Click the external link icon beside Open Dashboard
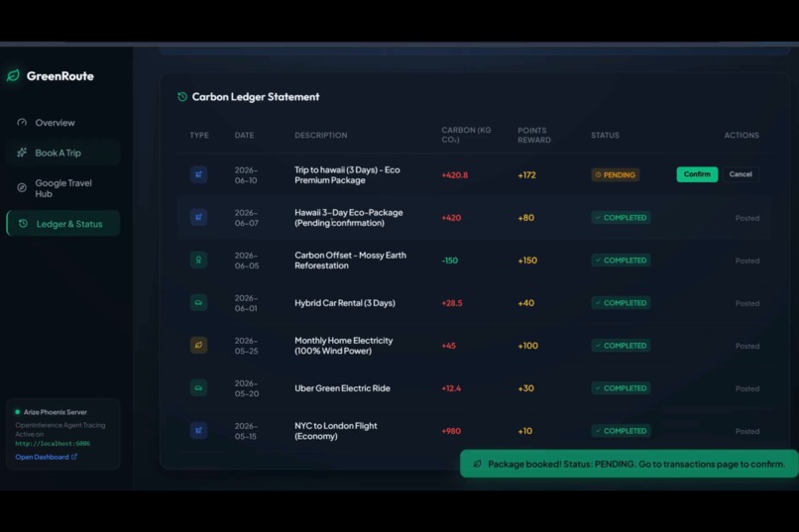Image resolution: width=799 pixels, height=532 pixels. tap(74, 457)
